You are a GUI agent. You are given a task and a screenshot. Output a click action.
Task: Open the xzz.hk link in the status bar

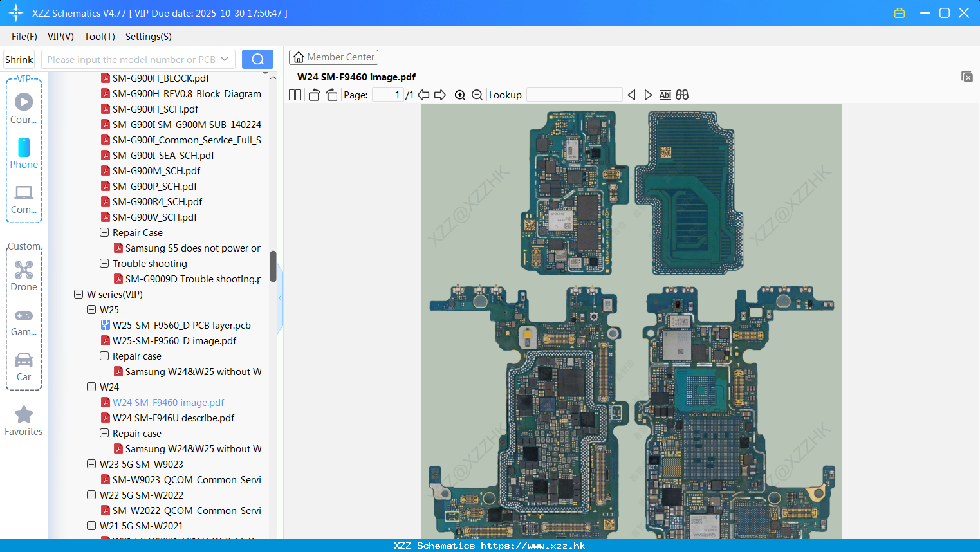click(x=533, y=546)
